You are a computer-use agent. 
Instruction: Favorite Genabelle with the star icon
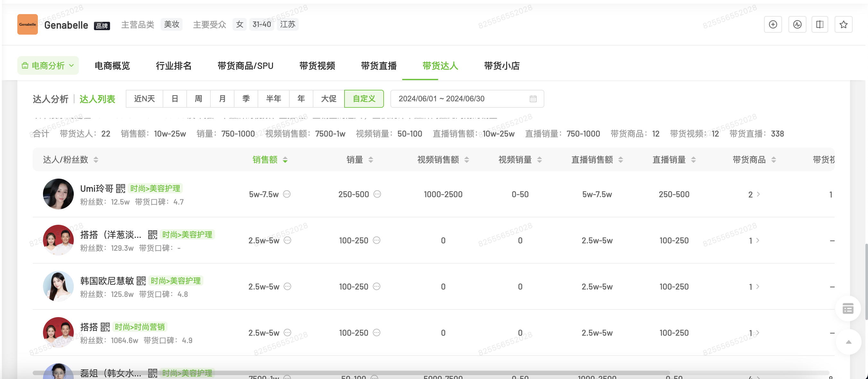point(843,24)
